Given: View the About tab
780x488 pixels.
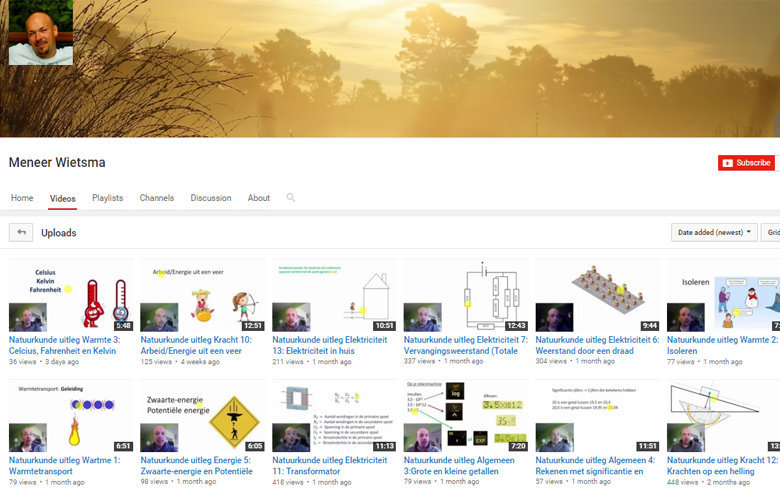Looking at the screenshot, I should point(259,197).
